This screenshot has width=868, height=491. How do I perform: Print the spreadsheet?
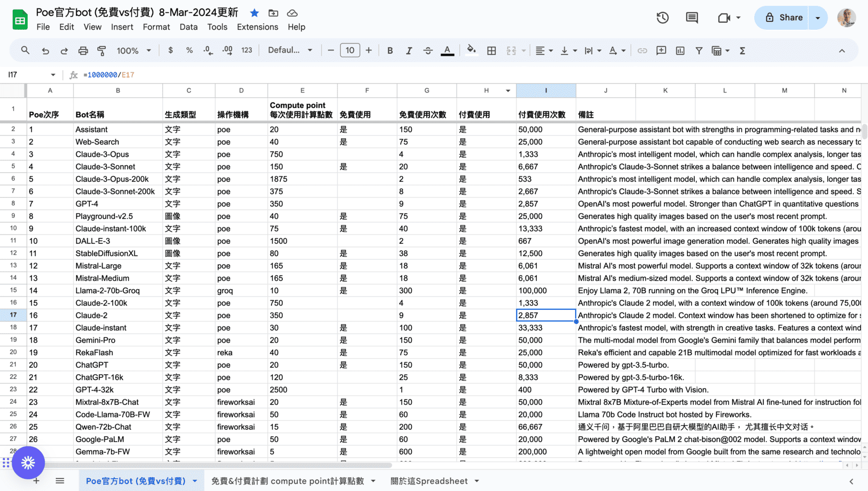(83, 50)
